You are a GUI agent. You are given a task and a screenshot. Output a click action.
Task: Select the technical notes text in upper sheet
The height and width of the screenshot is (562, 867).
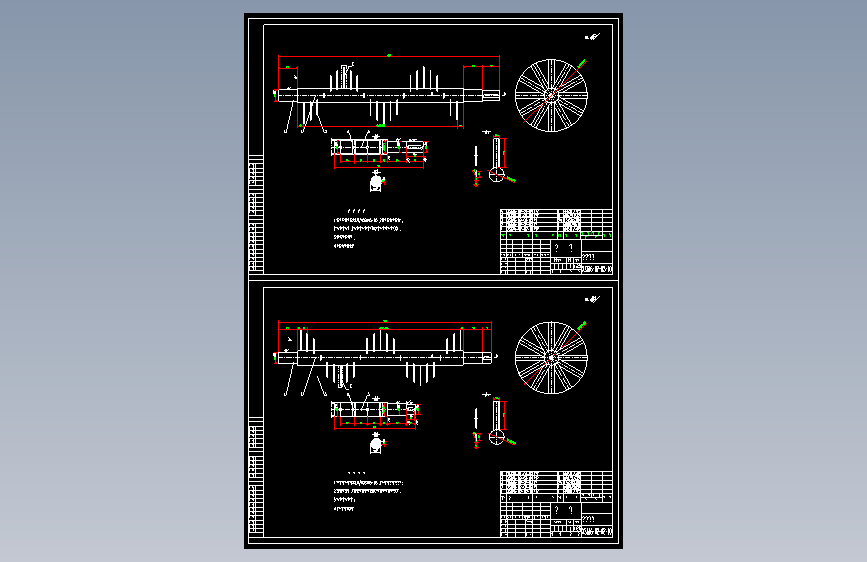tap(368, 228)
